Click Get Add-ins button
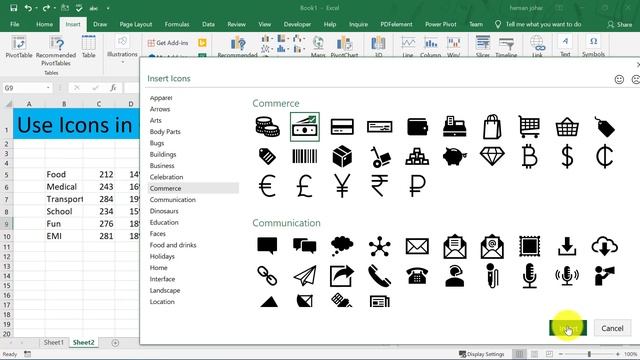Image resolution: width=640 pixels, height=360 pixels. coord(168,43)
